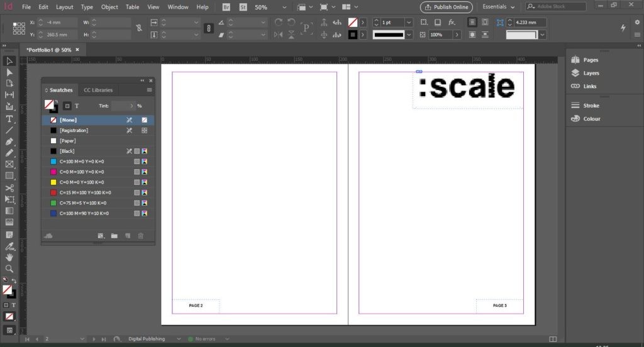The image size is (644, 347).
Task: Select the Zoom tool
Action: pyautogui.click(x=9, y=269)
